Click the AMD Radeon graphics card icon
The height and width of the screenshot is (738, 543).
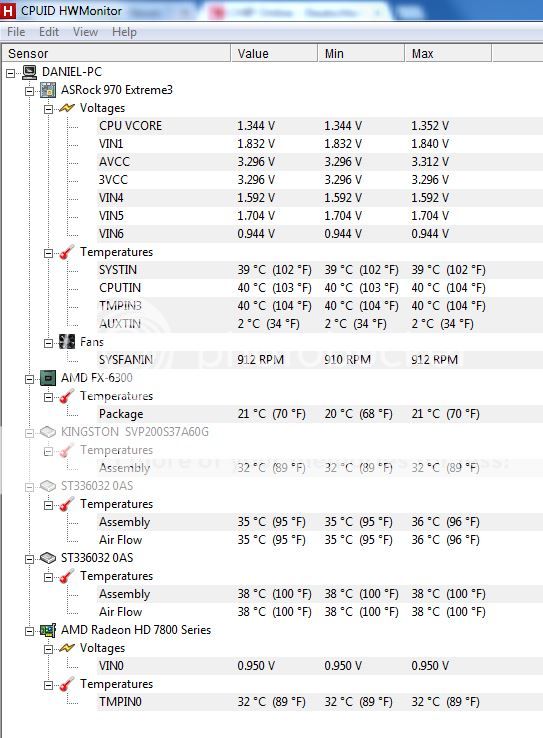[x=48, y=630]
